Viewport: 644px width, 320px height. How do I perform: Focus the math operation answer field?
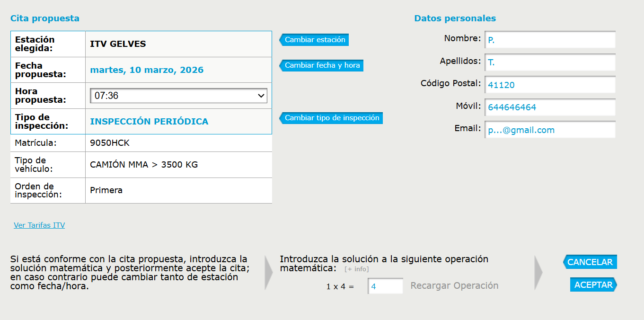385,286
